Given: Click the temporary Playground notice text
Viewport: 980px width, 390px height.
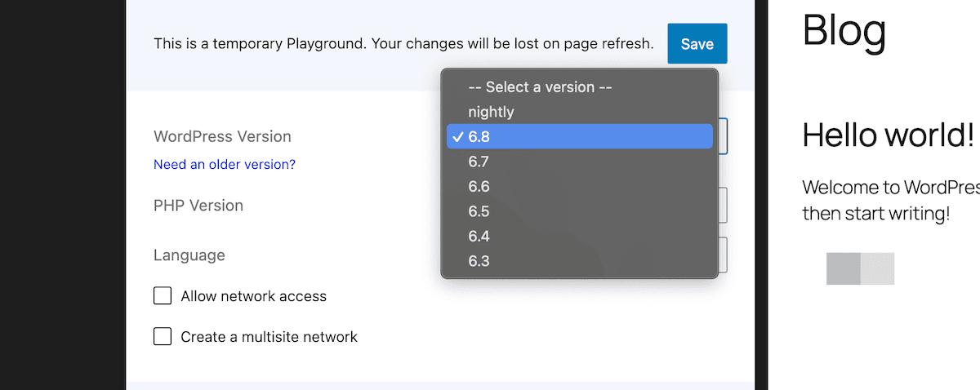Looking at the screenshot, I should pos(403,44).
